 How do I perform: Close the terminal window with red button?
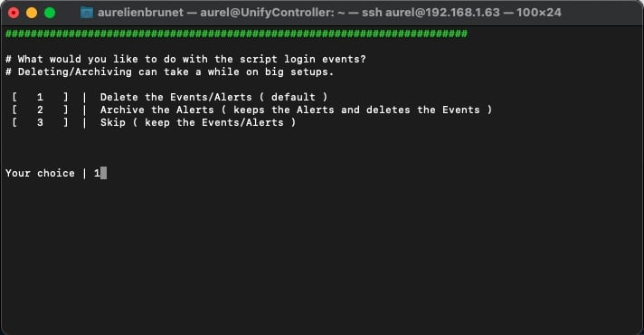[x=14, y=13]
